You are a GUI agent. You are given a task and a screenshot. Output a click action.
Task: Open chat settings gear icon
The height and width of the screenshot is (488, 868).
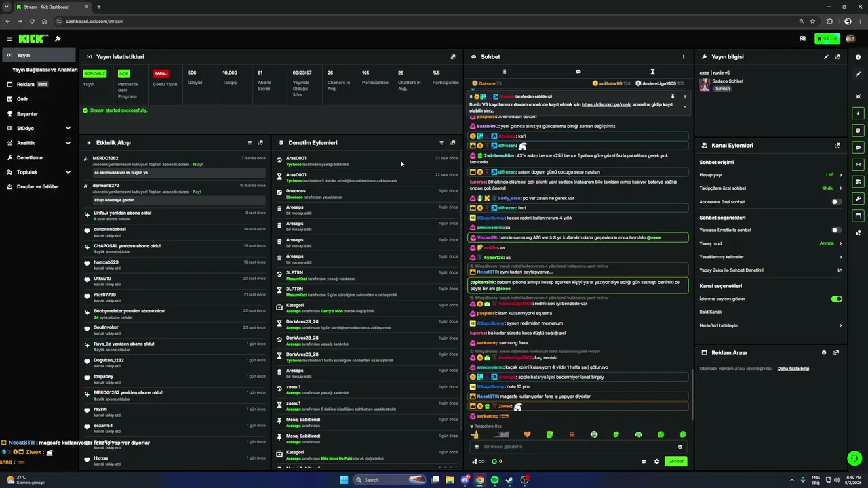[x=656, y=462]
